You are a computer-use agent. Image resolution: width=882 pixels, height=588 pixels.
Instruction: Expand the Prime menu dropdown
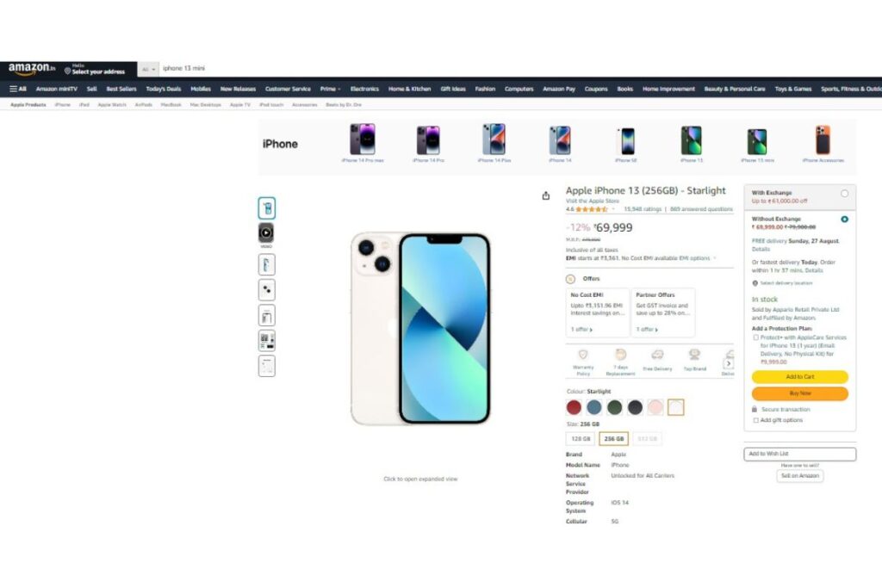pyautogui.click(x=330, y=89)
